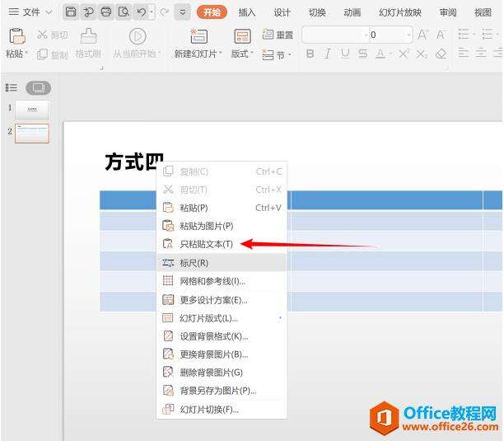Click 更换背景图片(B)... in context menu
504x441 pixels.
pyautogui.click(x=222, y=354)
